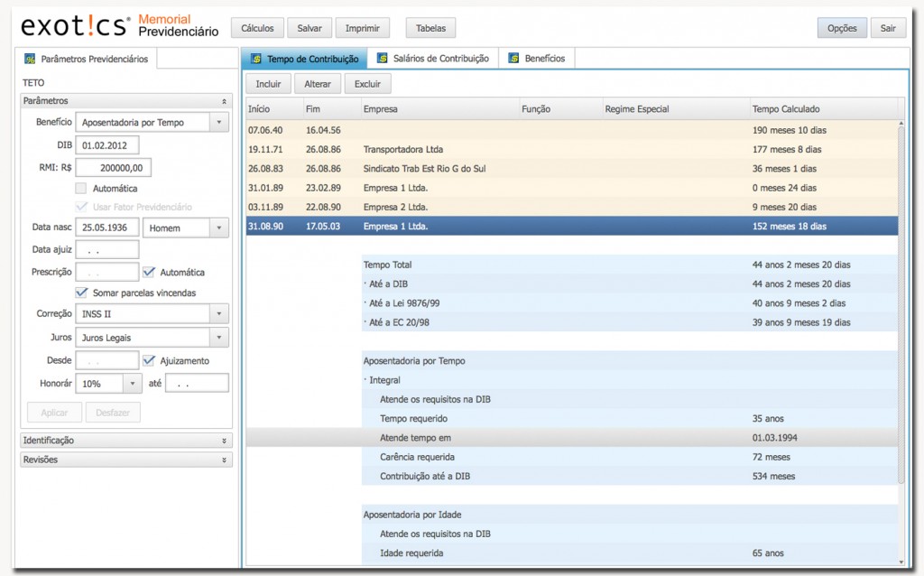Screen dimensions: 924x576
Task: Toggle the Automática checkbox under RMI
Action: [x=81, y=188]
